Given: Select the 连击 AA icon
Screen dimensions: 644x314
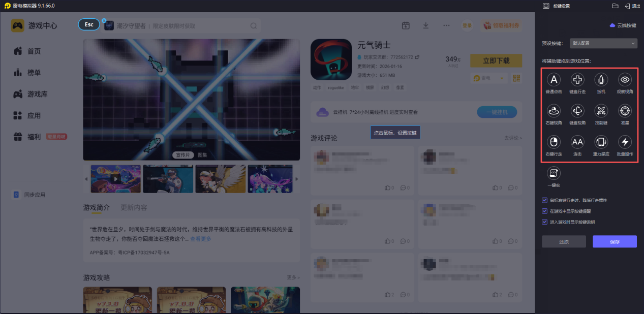Looking at the screenshot, I should pyautogui.click(x=577, y=141).
